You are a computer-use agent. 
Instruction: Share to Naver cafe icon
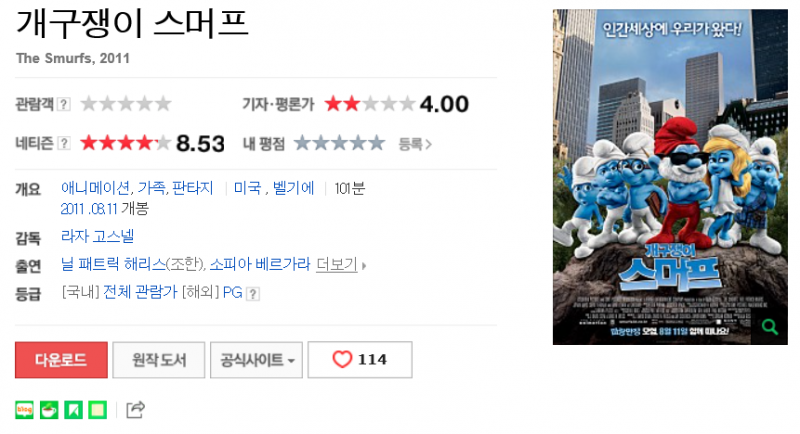49,410
